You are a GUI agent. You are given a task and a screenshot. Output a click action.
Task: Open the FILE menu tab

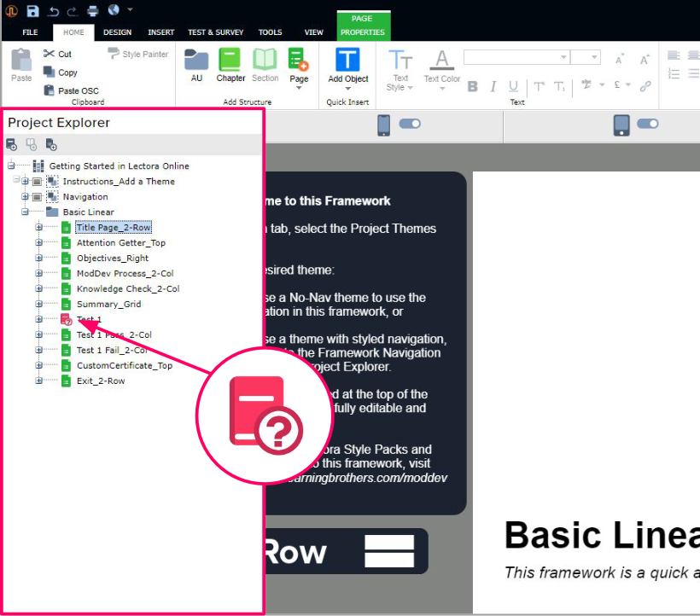[30, 32]
